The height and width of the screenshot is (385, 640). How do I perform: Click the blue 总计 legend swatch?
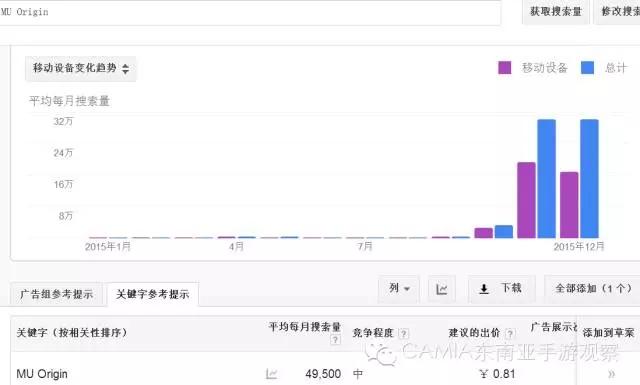pyautogui.click(x=587, y=68)
